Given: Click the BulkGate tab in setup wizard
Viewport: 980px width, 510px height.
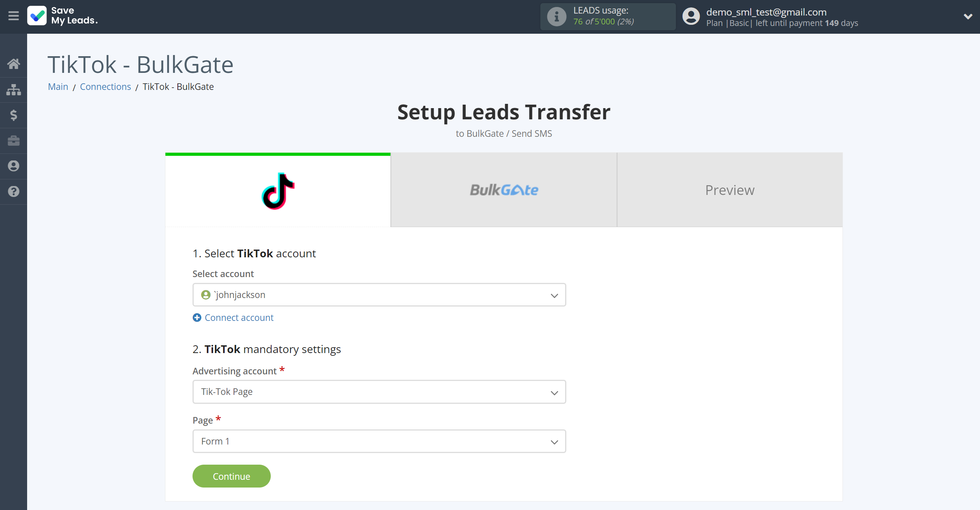Looking at the screenshot, I should click(x=504, y=190).
